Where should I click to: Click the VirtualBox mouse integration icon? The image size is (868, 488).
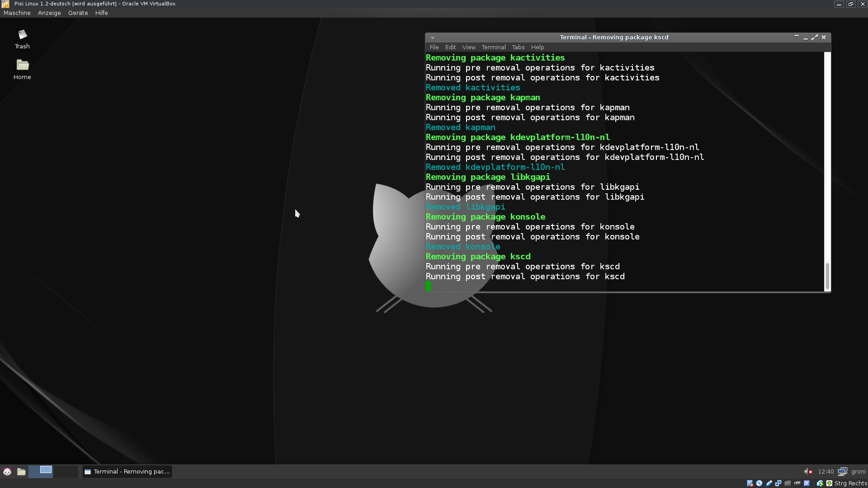coord(820,483)
